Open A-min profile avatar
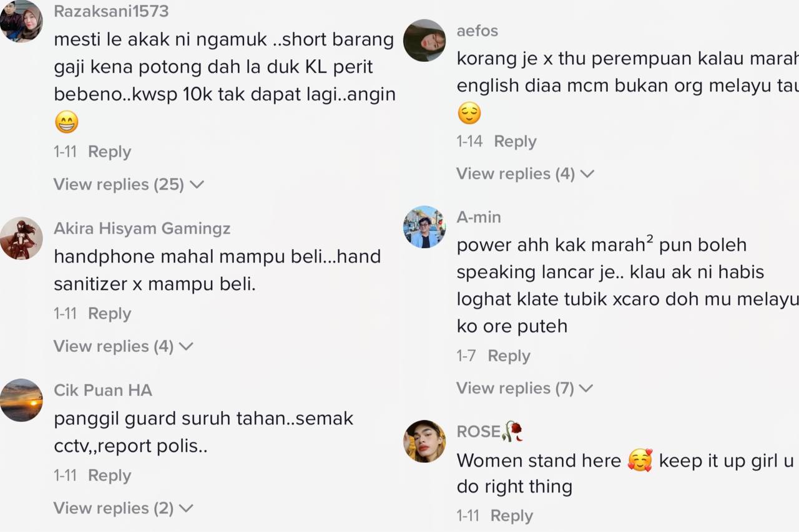This screenshot has height=532, width=799. [424, 227]
